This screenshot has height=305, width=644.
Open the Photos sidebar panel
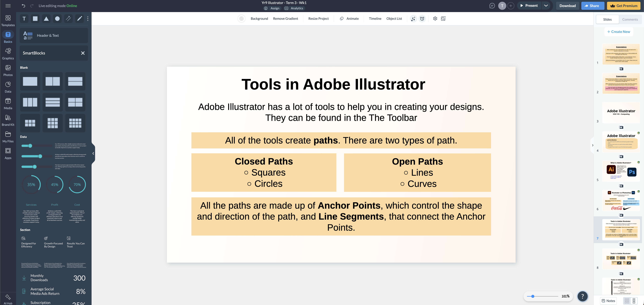(8, 71)
